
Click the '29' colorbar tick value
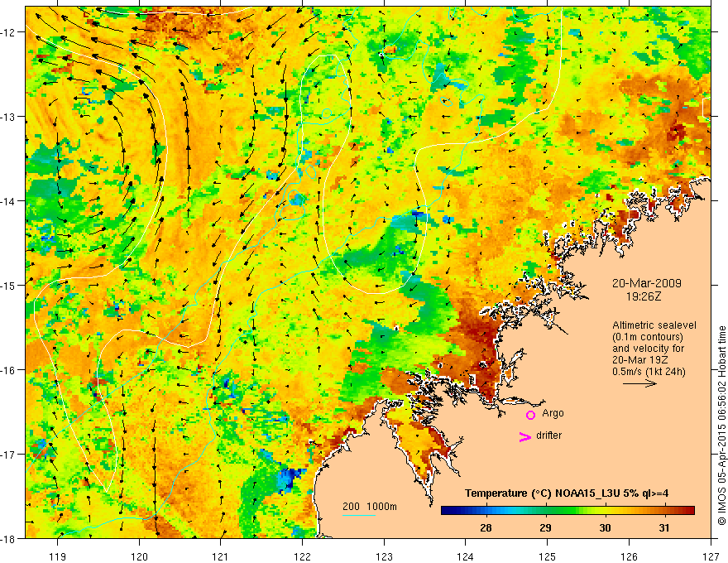(x=545, y=528)
